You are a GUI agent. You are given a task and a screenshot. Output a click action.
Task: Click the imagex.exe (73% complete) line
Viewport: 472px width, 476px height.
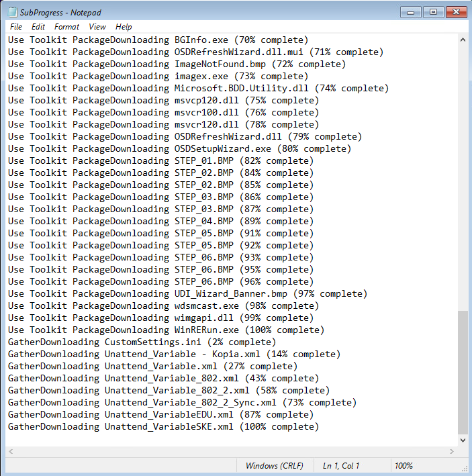[x=158, y=76]
